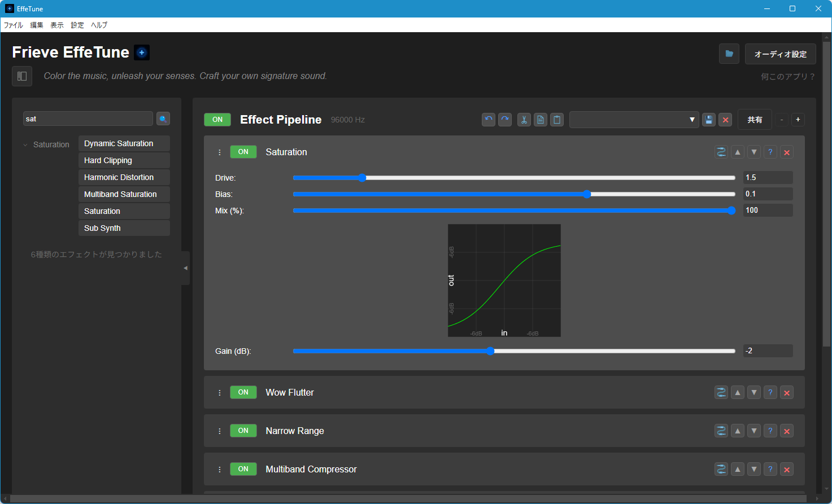Delete preset with red X icon
832x504 pixels.
point(725,120)
